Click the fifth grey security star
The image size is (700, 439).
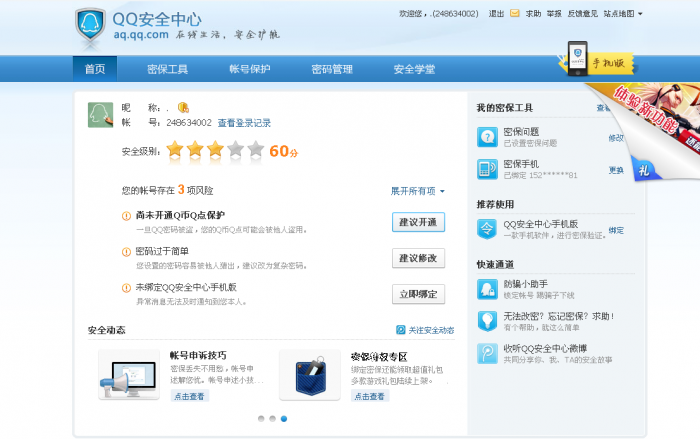[x=256, y=150]
